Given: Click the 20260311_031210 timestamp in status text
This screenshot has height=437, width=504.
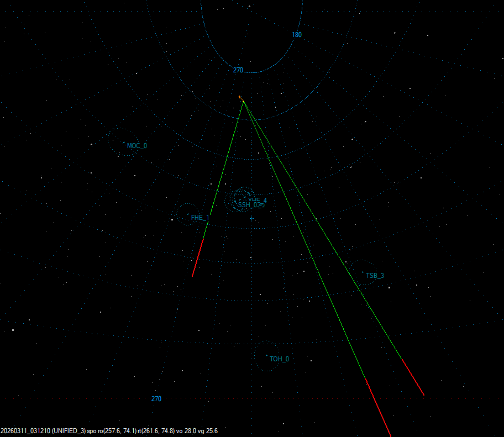Looking at the screenshot, I should coord(25,431).
